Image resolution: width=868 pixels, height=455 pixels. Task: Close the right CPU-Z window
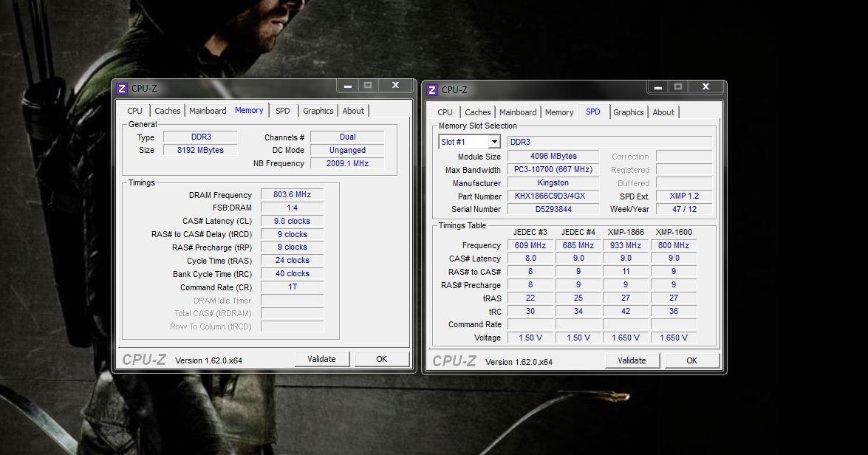pyautogui.click(x=705, y=87)
